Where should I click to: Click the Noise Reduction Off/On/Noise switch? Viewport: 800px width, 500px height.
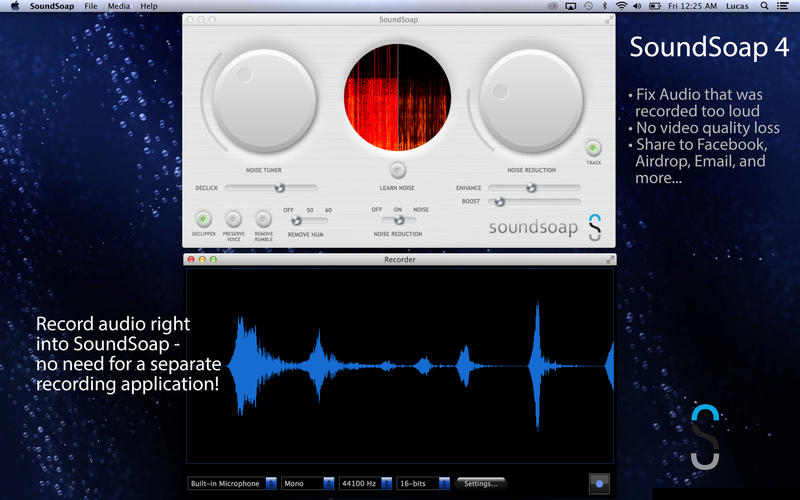pyautogui.click(x=399, y=220)
